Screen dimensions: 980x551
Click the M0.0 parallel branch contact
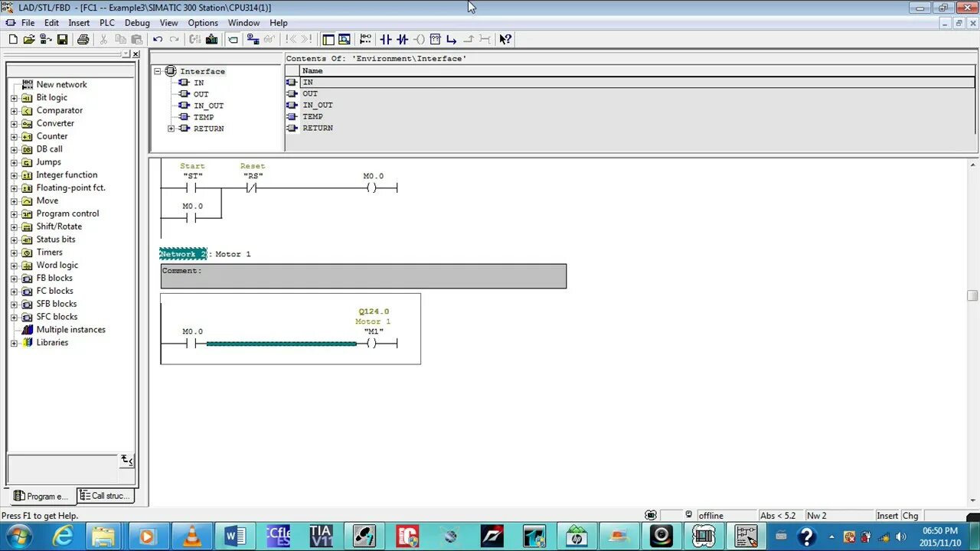coord(192,218)
